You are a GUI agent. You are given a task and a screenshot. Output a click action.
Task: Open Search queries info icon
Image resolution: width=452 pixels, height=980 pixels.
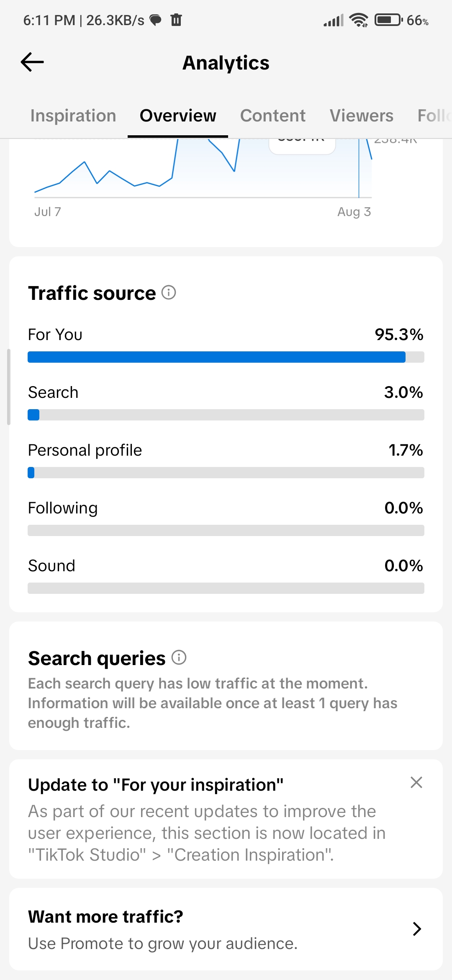coord(179,657)
